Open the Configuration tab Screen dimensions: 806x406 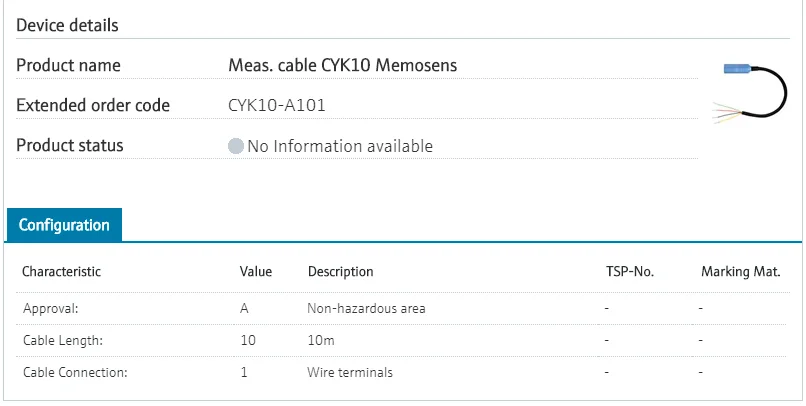point(64,225)
